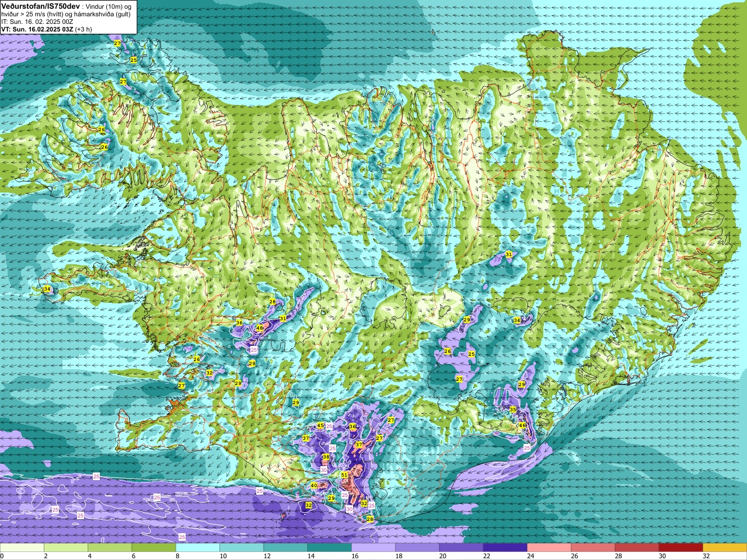The width and height of the screenshot is (747, 560).
Task: Select the 20–22 violet legend swatch
Action: tap(461, 548)
